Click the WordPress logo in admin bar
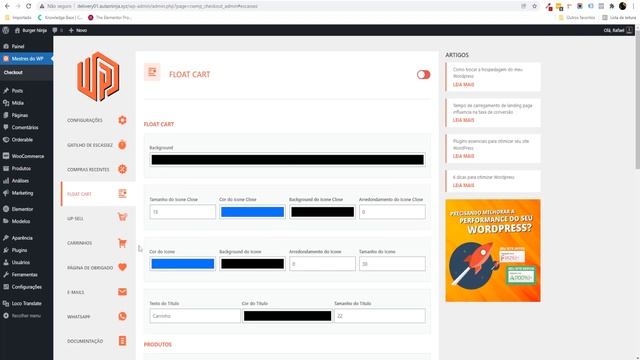 [x=6, y=30]
